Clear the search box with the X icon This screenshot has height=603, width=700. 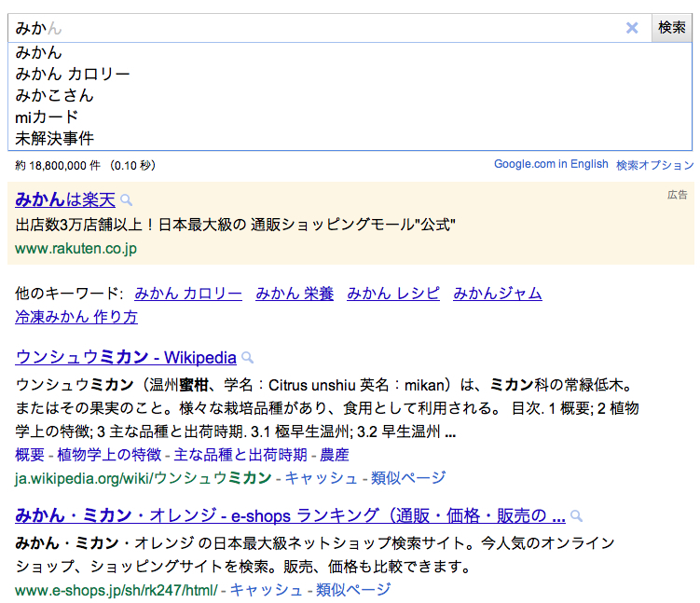(632, 28)
